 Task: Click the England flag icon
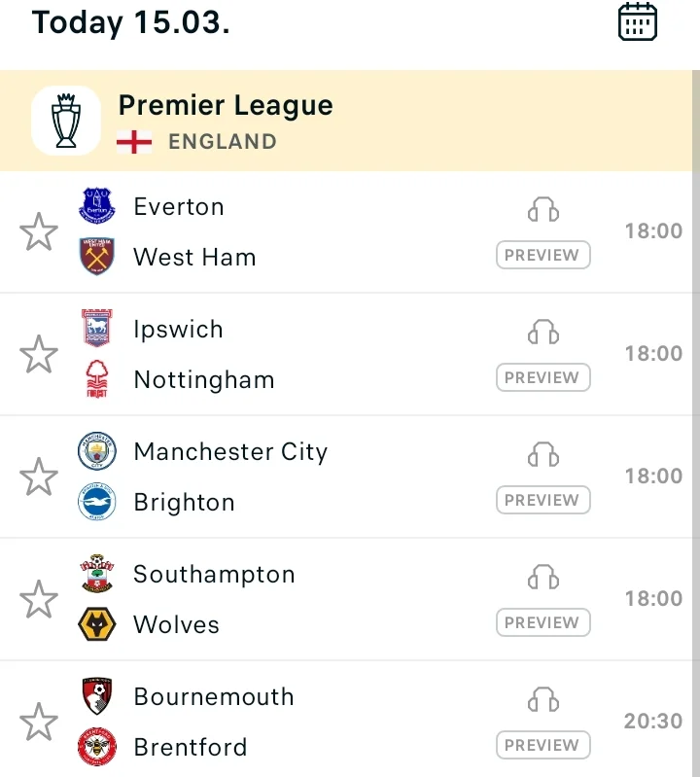(x=134, y=142)
